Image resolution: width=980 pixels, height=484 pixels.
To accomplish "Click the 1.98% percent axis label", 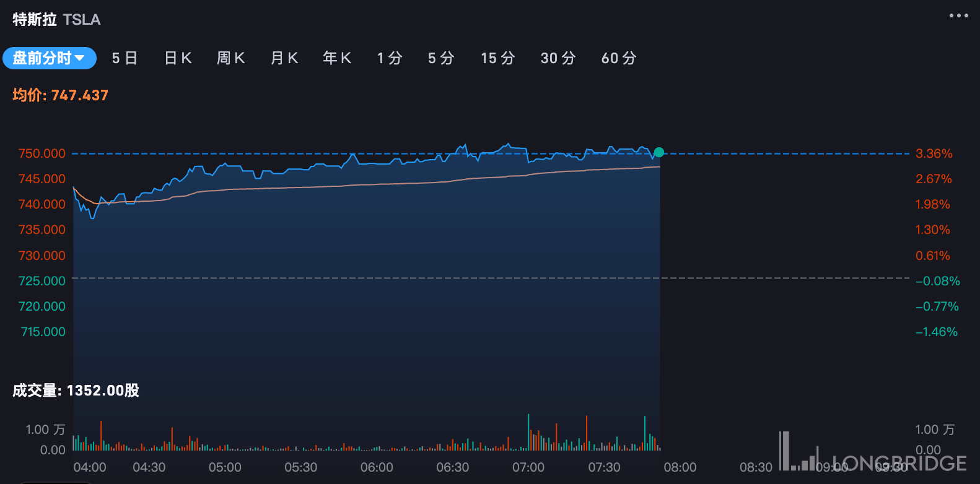I will coord(933,204).
